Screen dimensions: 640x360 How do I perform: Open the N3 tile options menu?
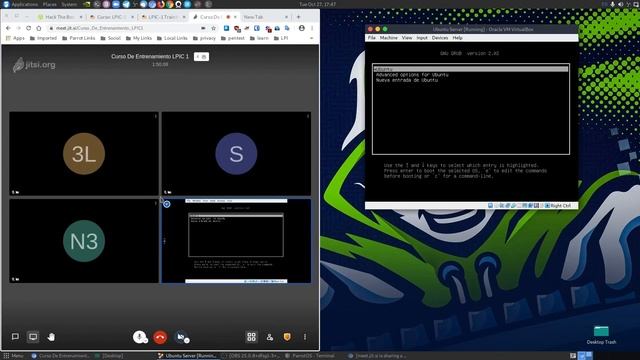tap(156, 203)
